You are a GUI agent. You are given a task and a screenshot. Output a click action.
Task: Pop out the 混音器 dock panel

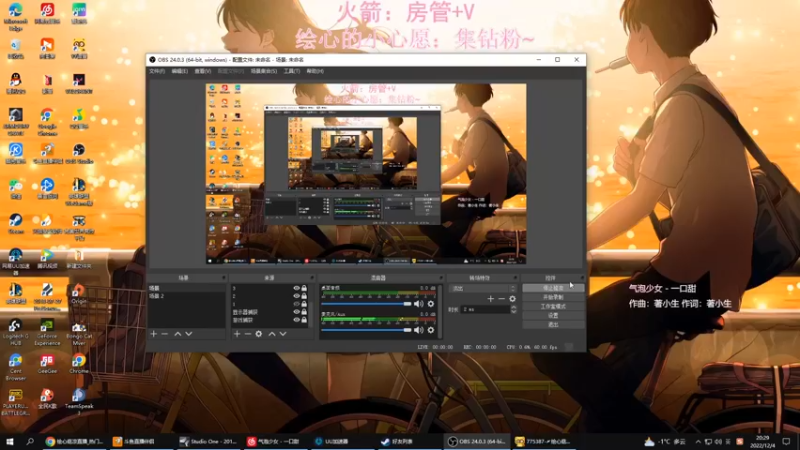(441, 278)
